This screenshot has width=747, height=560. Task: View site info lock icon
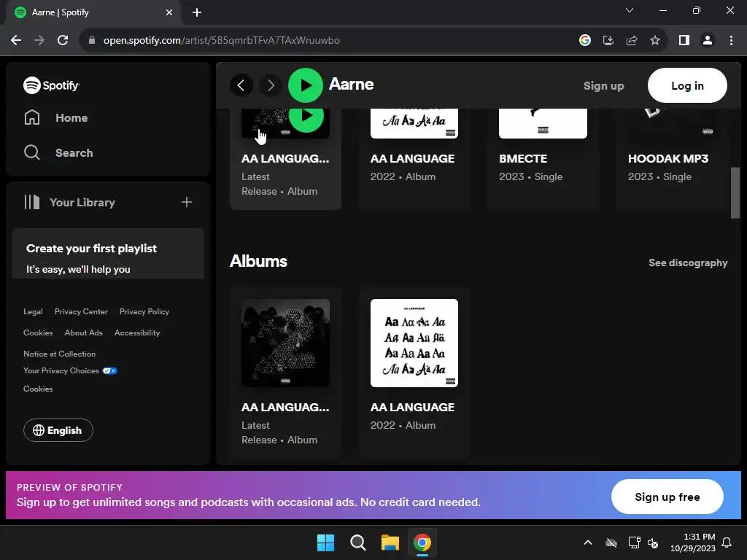click(92, 41)
